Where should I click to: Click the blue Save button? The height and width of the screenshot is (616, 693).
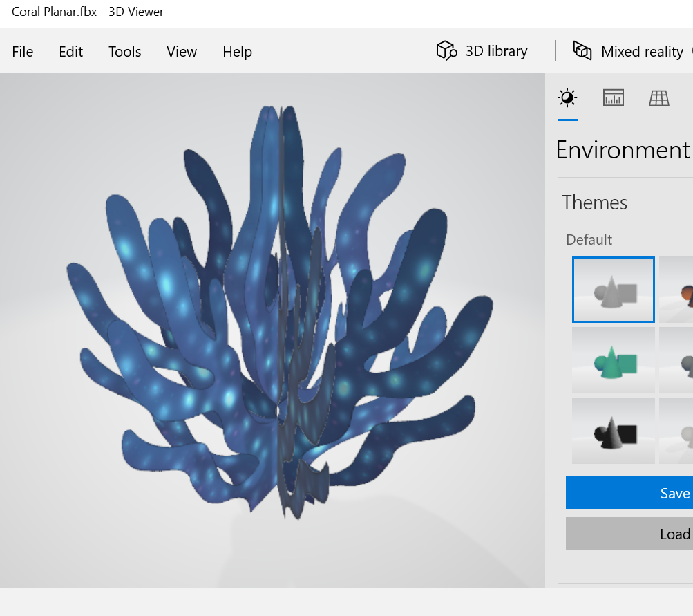coord(629,493)
